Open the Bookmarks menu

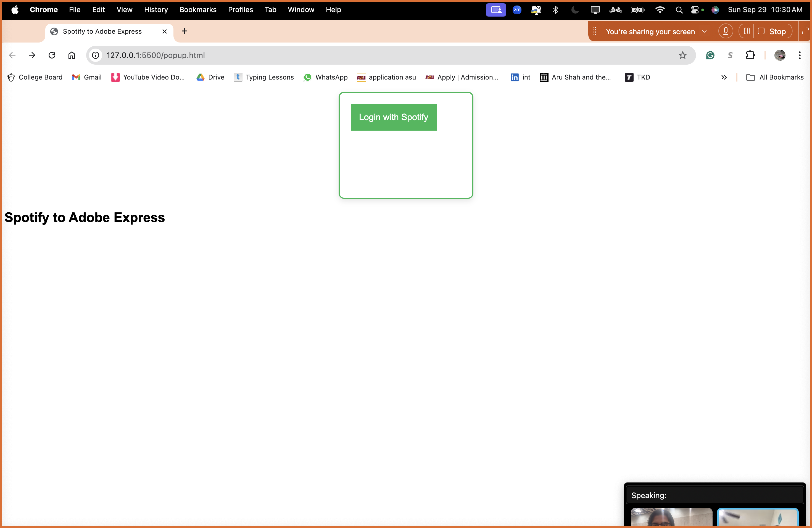(198, 10)
